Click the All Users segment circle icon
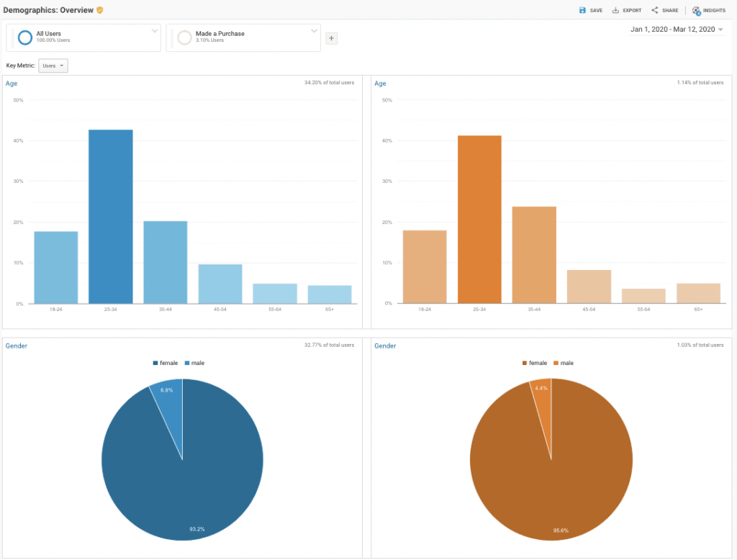Screen dimensions: 737x560 25,37
